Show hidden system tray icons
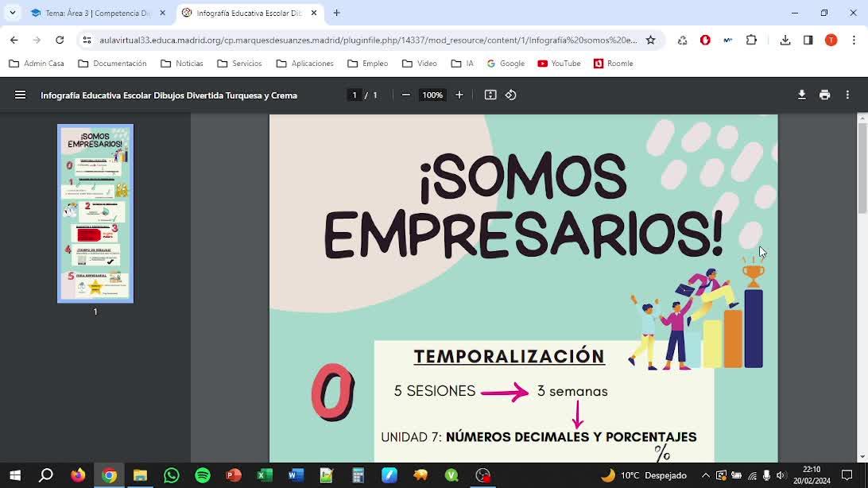The height and width of the screenshot is (488, 868). [705, 475]
